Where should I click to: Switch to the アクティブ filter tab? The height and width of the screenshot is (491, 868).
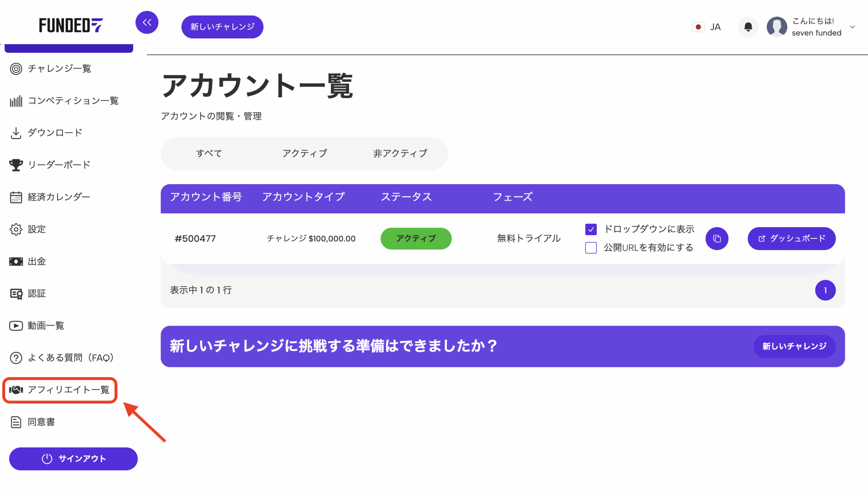pos(304,154)
